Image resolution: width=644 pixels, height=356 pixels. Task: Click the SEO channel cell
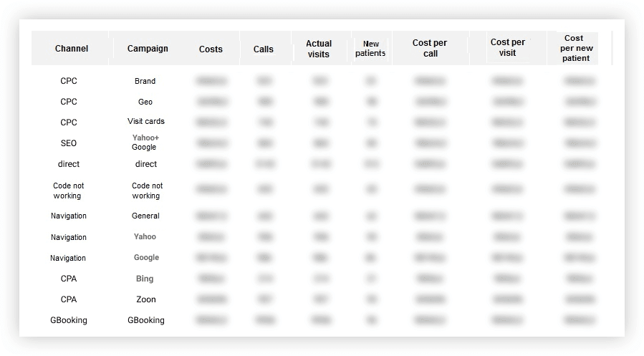point(69,143)
